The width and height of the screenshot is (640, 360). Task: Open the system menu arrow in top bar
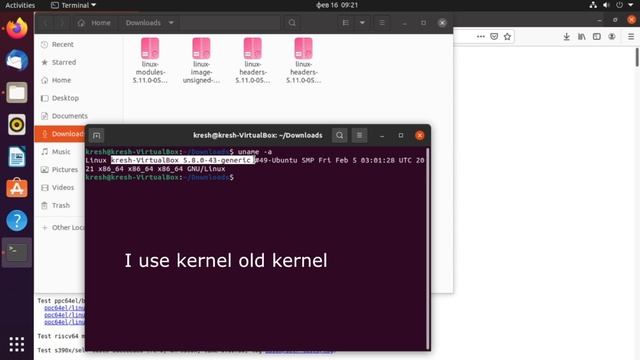631,5
